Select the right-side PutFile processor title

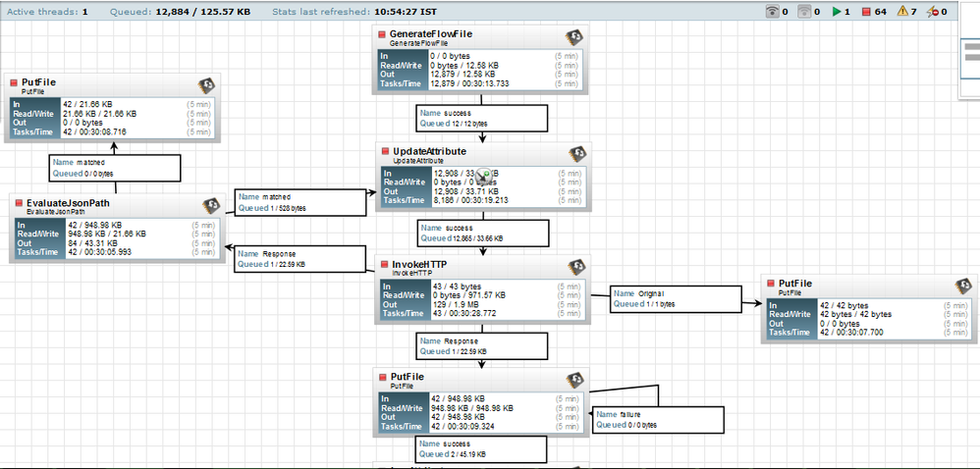coord(795,283)
